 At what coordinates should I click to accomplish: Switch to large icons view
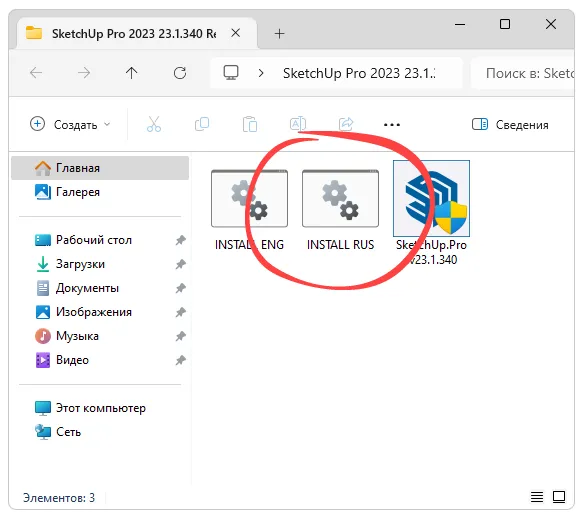coord(559,497)
